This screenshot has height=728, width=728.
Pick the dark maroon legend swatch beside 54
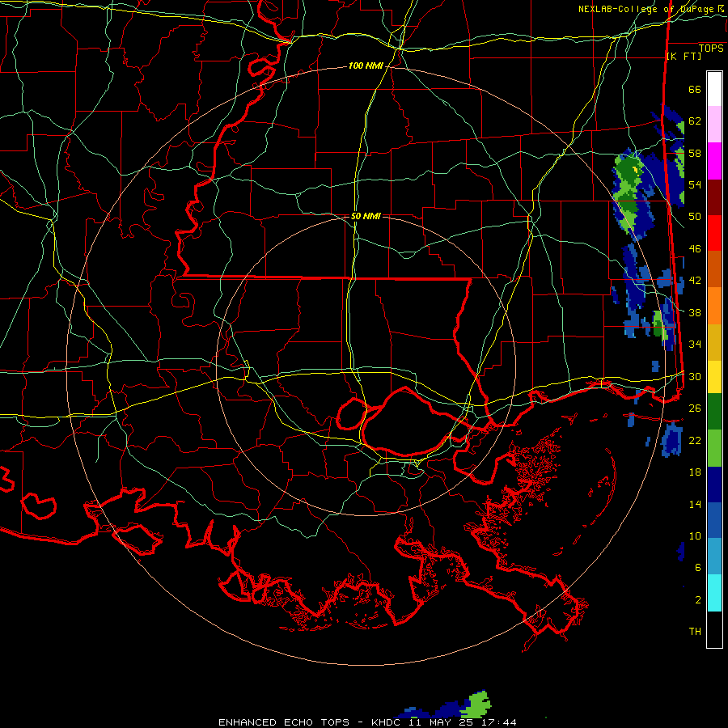pyautogui.click(x=714, y=197)
